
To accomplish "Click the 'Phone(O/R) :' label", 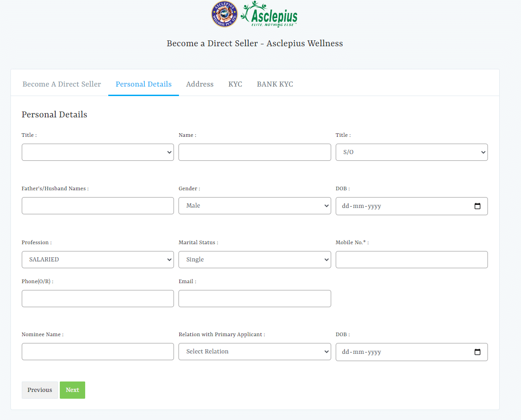I will [38, 281].
